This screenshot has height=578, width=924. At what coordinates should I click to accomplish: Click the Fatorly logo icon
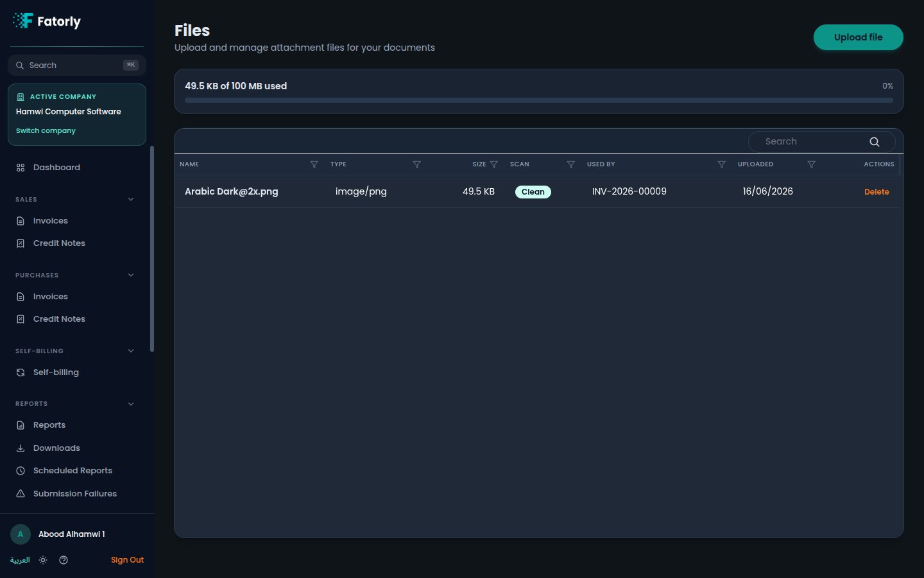22,21
